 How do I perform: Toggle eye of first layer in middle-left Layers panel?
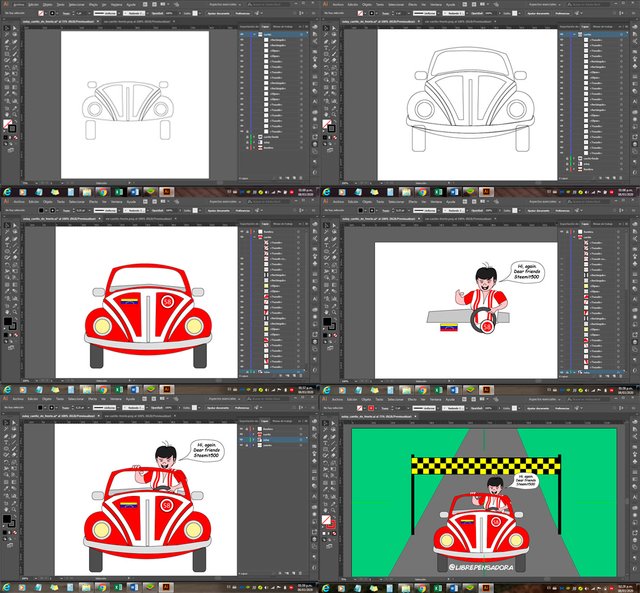click(x=242, y=231)
